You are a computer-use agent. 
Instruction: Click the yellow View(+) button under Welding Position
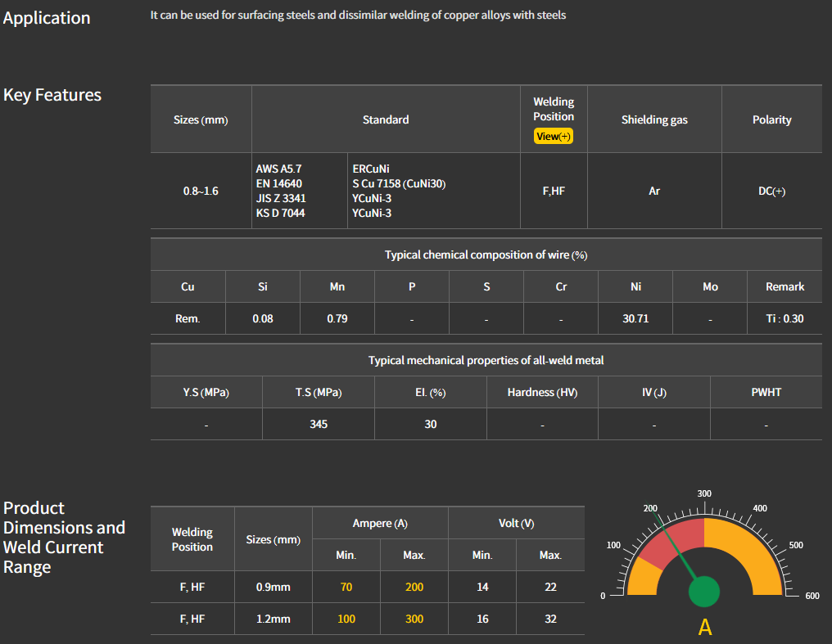[x=554, y=137]
